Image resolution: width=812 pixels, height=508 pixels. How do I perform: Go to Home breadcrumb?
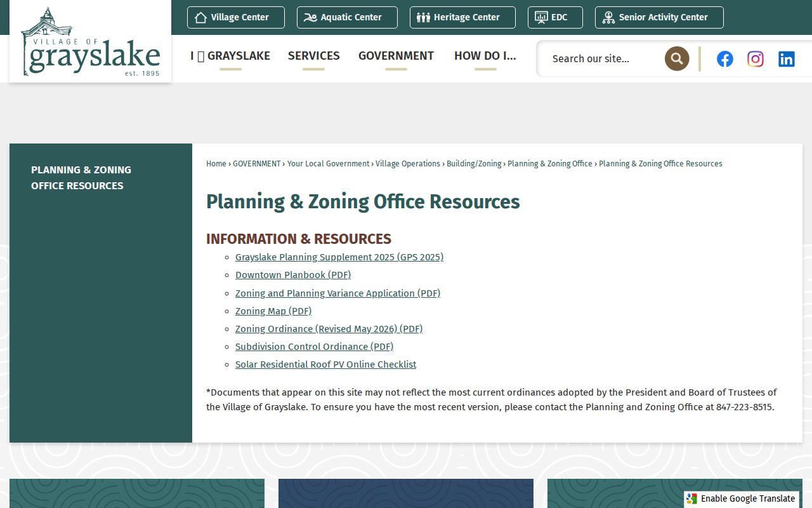pos(216,164)
